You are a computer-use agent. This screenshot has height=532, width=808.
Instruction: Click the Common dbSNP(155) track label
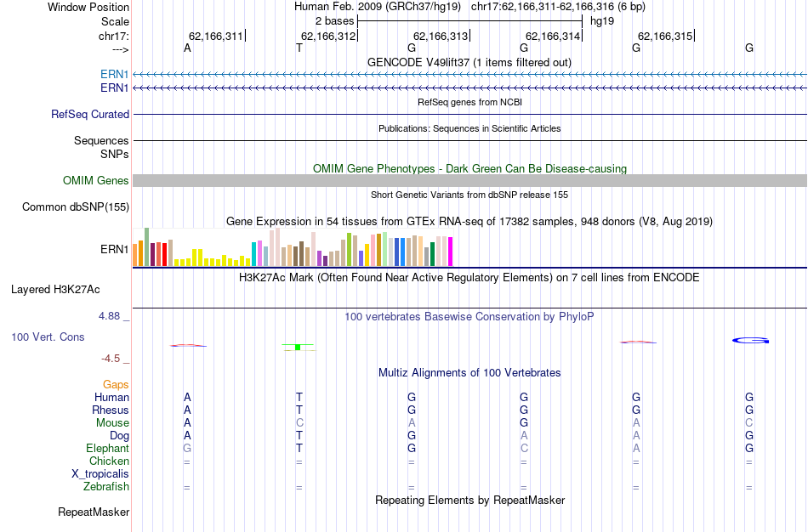click(x=76, y=207)
